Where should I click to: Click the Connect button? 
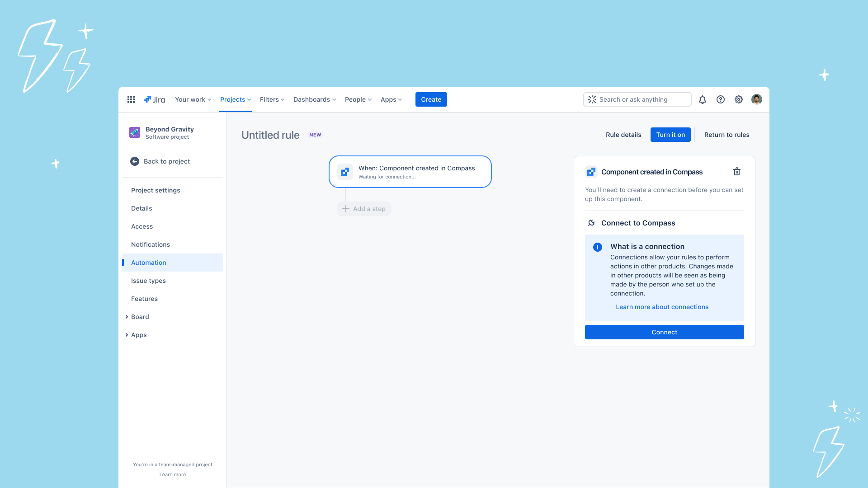tap(665, 332)
